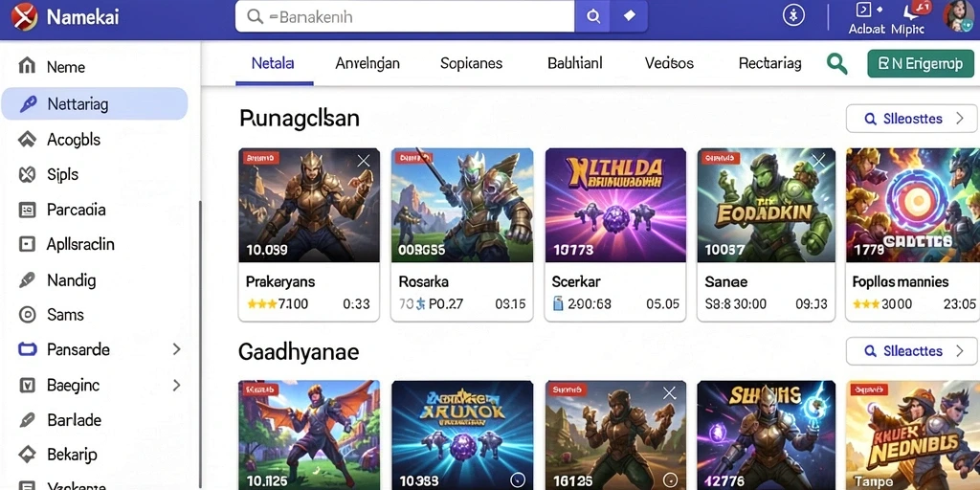Click the diamond icon next to search

point(630,16)
